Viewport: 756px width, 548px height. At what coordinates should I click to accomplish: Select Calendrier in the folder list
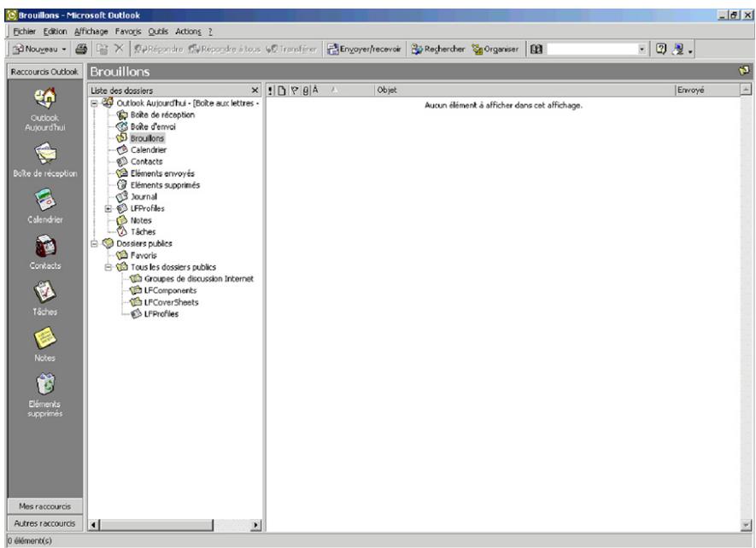click(148, 150)
